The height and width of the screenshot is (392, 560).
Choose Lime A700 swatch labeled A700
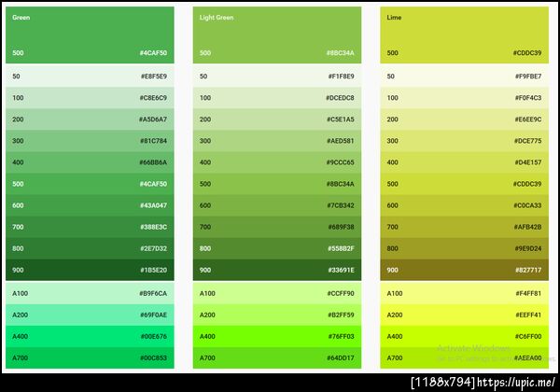click(464, 357)
